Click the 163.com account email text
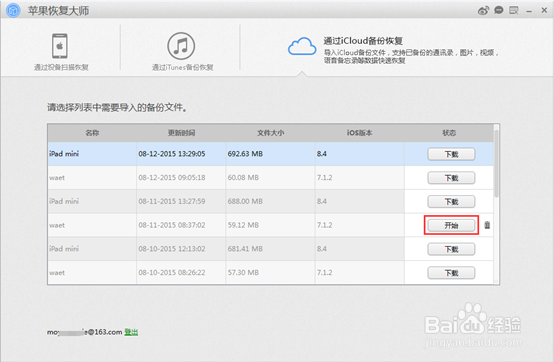Screen dimensions: 554x362 pyautogui.click(x=84, y=332)
